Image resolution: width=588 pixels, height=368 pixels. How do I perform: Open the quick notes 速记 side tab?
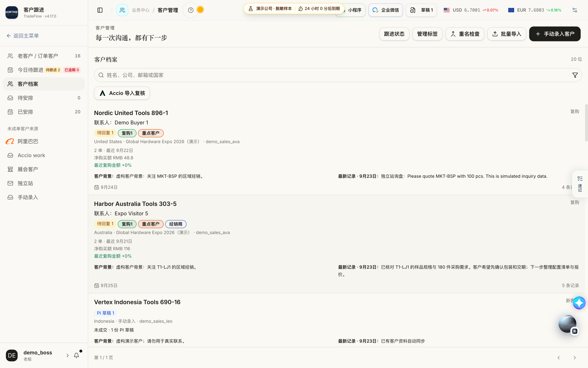coord(580,184)
